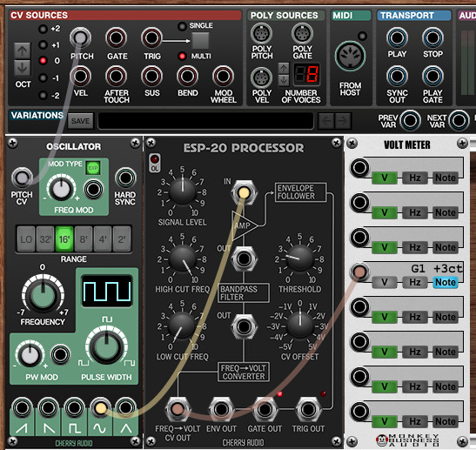Image resolution: width=476 pixels, height=450 pixels.
Task: Select the 16' range button
Action: (64, 239)
